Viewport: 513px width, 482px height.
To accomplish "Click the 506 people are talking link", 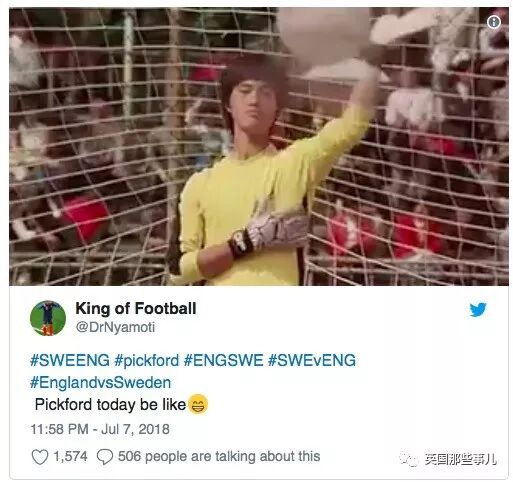I will point(219,456).
